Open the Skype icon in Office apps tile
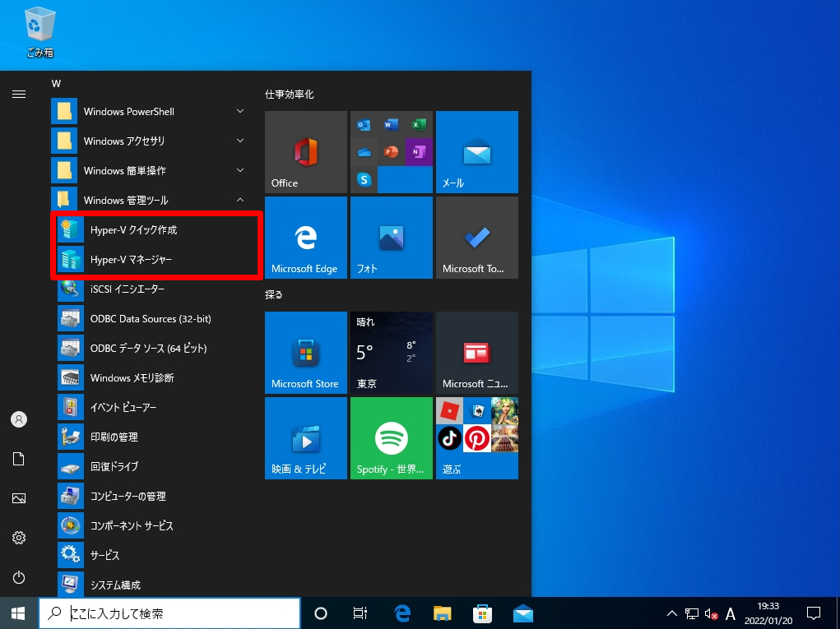The image size is (840, 629). pos(364,179)
